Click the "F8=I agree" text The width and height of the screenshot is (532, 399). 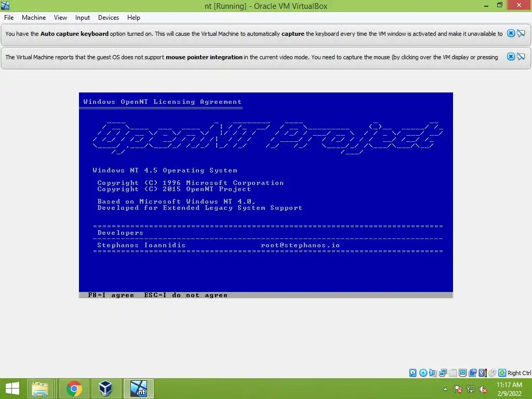[111, 295]
